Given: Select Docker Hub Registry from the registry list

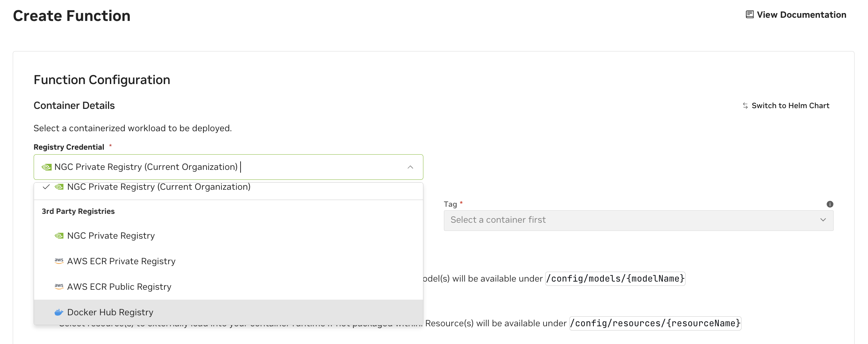Looking at the screenshot, I should (110, 312).
